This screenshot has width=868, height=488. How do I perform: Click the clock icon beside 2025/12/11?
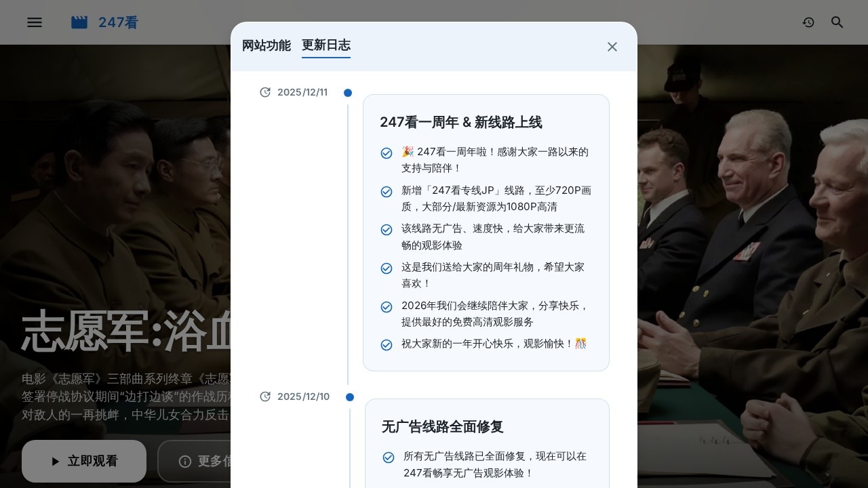click(265, 92)
